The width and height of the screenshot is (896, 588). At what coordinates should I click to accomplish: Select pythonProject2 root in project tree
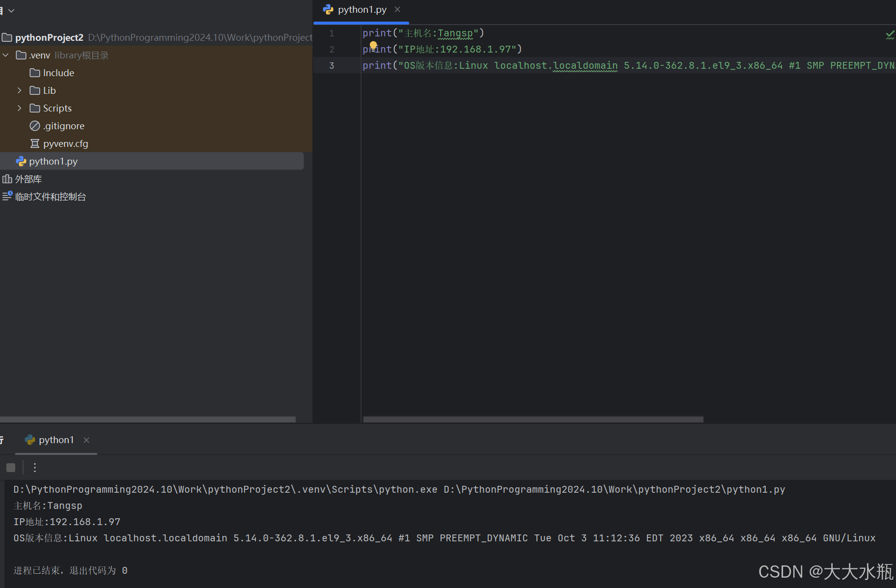(49, 37)
